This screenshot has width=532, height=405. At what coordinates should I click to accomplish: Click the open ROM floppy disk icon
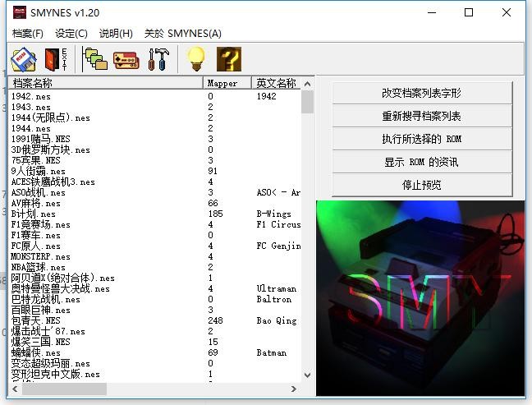pyautogui.click(x=24, y=59)
